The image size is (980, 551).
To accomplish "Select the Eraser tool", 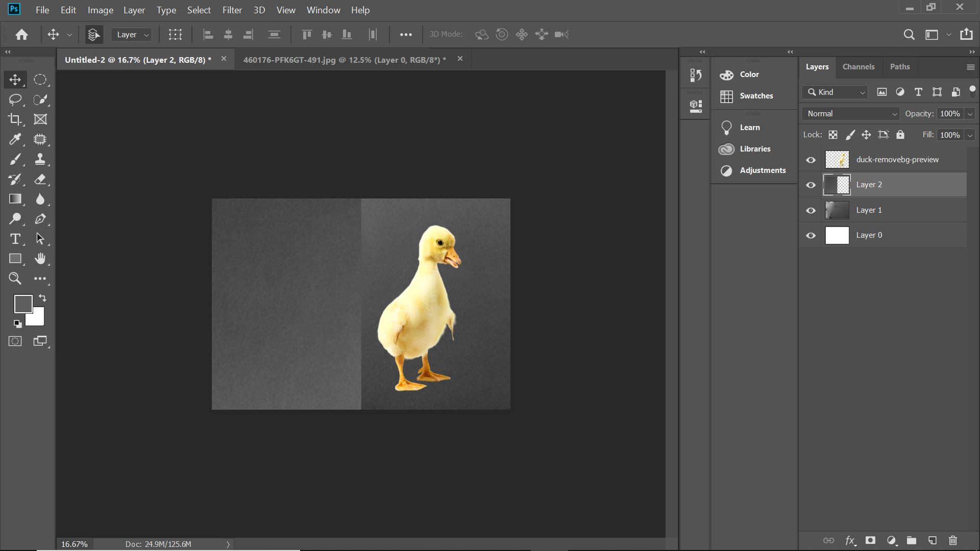I will 40,179.
